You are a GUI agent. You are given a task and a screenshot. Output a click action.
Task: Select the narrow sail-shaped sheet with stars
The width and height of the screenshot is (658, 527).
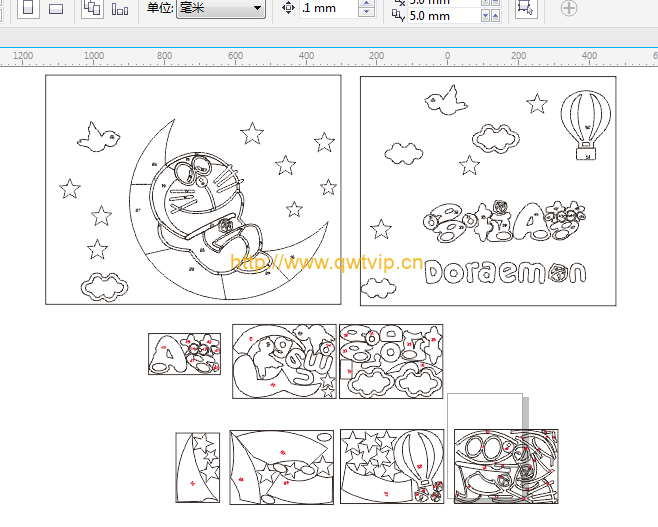point(198,467)
